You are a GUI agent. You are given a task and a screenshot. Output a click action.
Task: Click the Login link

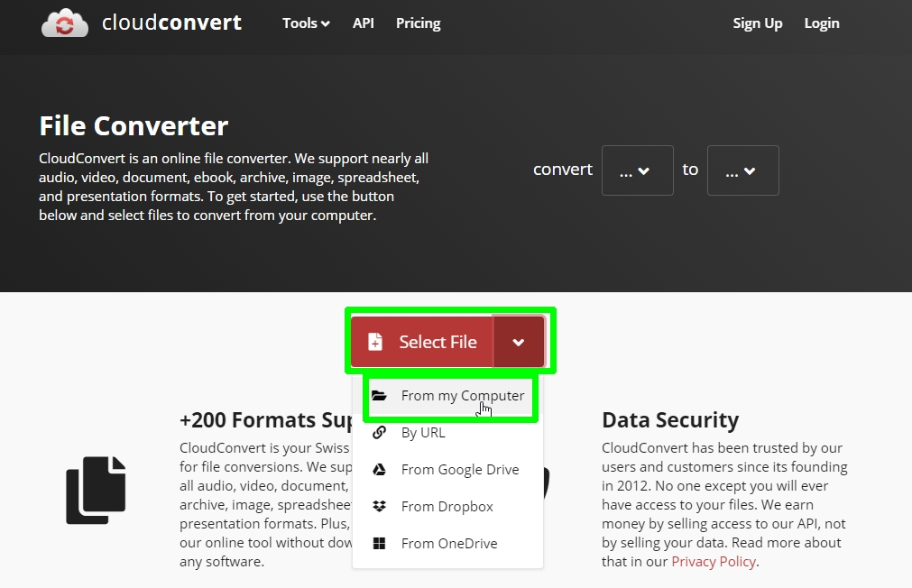click(821, 23)
